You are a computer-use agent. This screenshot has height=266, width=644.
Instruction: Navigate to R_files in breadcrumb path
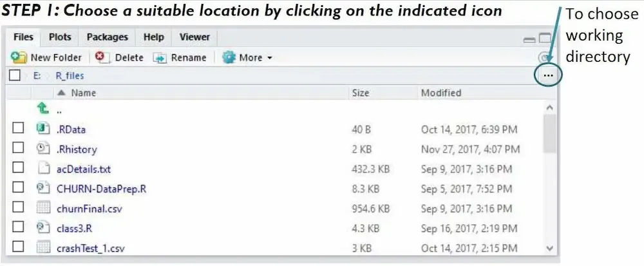coord(70,75)
